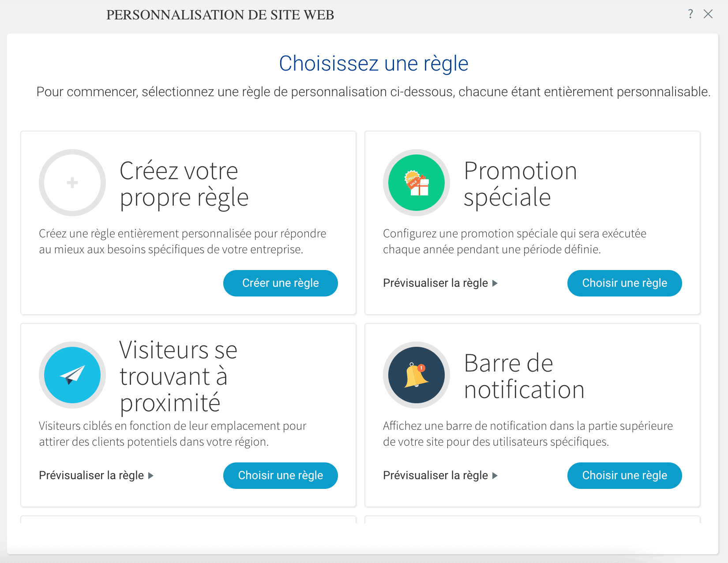Choose the 'Promotion spéciale' rule

point(625,283)
